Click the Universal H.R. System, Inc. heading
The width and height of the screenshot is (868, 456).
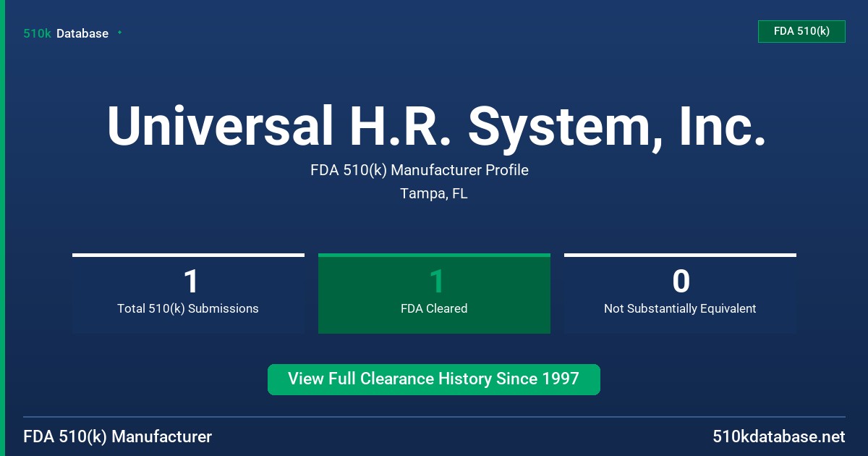(436, 127)
